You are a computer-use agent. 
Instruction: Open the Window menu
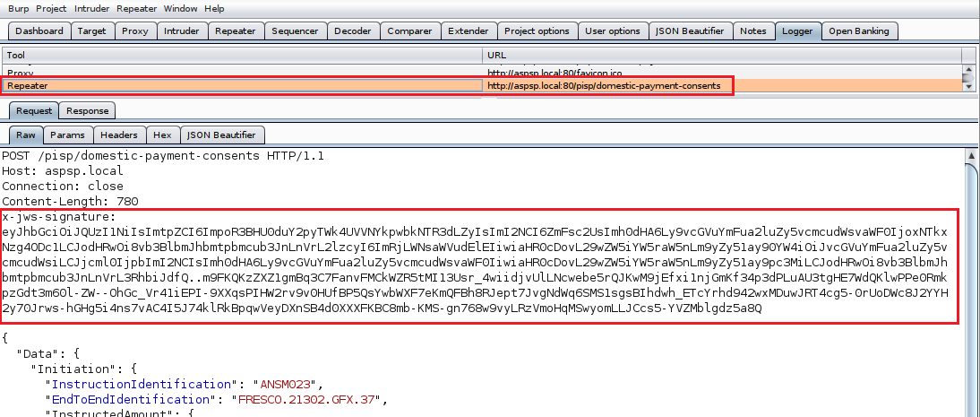click(181, 9)
